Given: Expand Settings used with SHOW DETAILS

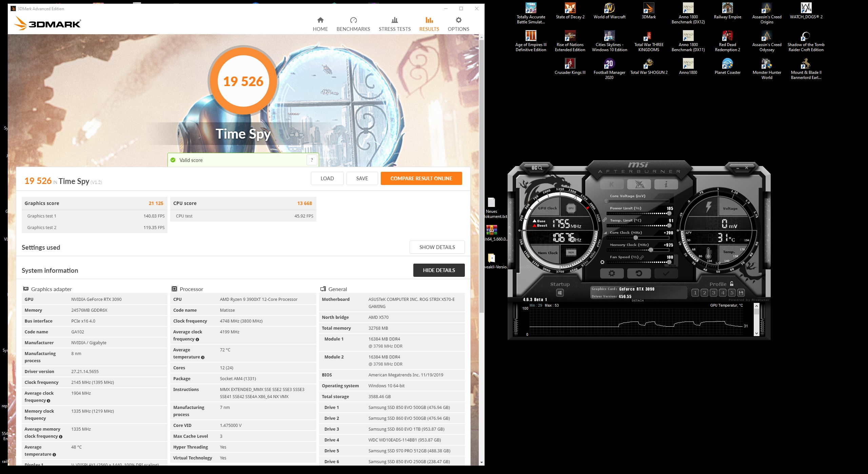Looking at the screenshot, I should 437,247.
